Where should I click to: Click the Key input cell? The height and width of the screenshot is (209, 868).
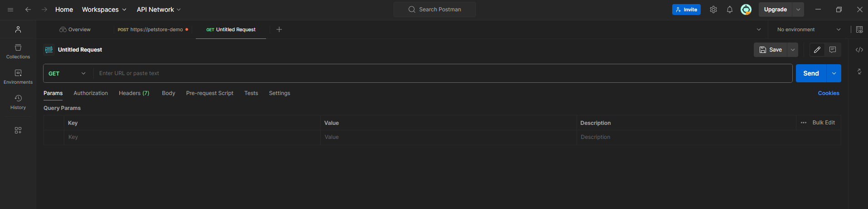point(192,137)
